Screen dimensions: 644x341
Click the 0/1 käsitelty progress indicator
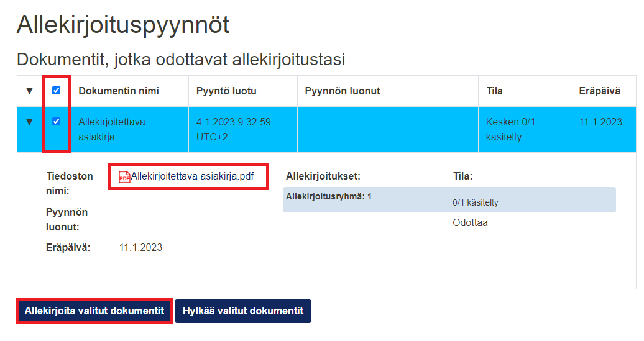tap(475, 202)
